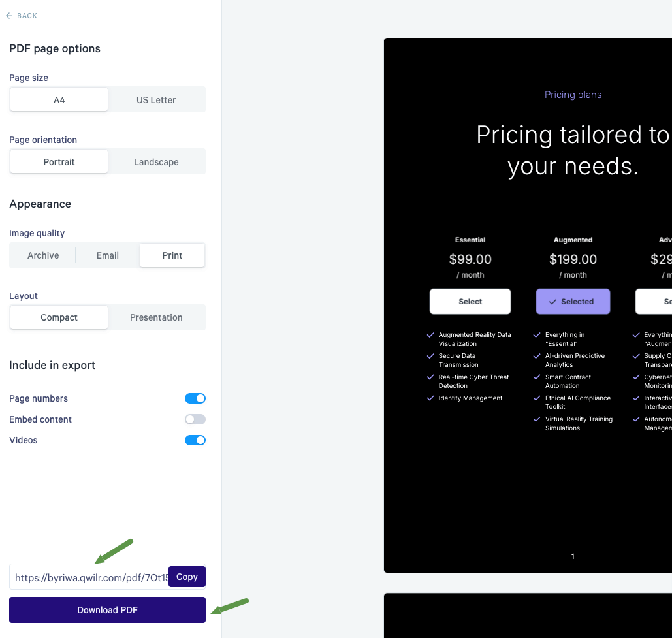The height and width of the screenshot is (638, 672).
Task: Choose Print image quality
Action: (x=172, y=255)
